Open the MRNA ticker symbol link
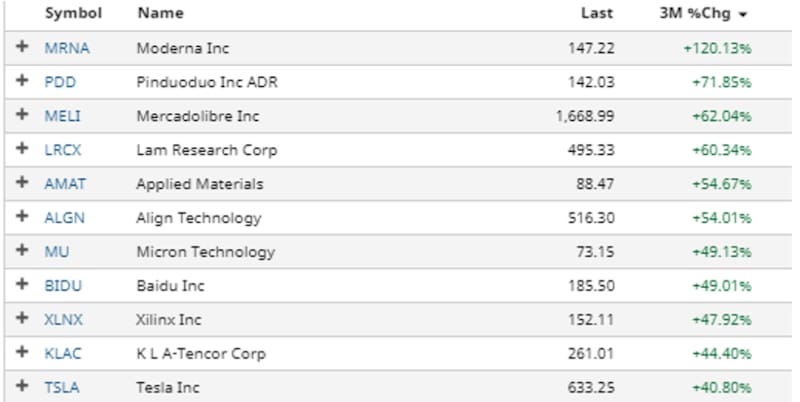The height and width of the screenshot is (402, 800). (64, 48)
